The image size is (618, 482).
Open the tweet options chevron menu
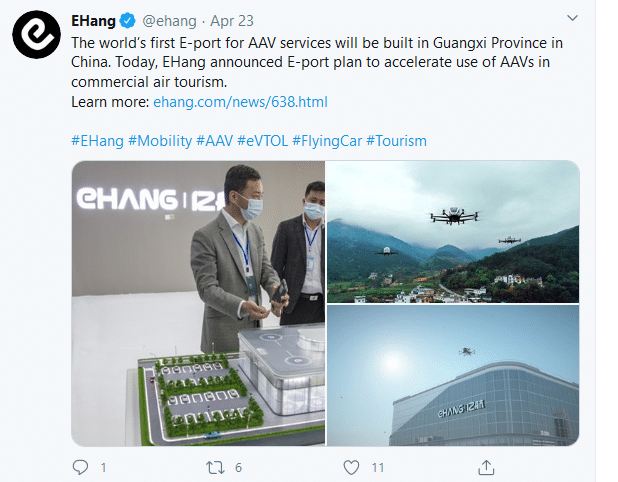(572, 18)
